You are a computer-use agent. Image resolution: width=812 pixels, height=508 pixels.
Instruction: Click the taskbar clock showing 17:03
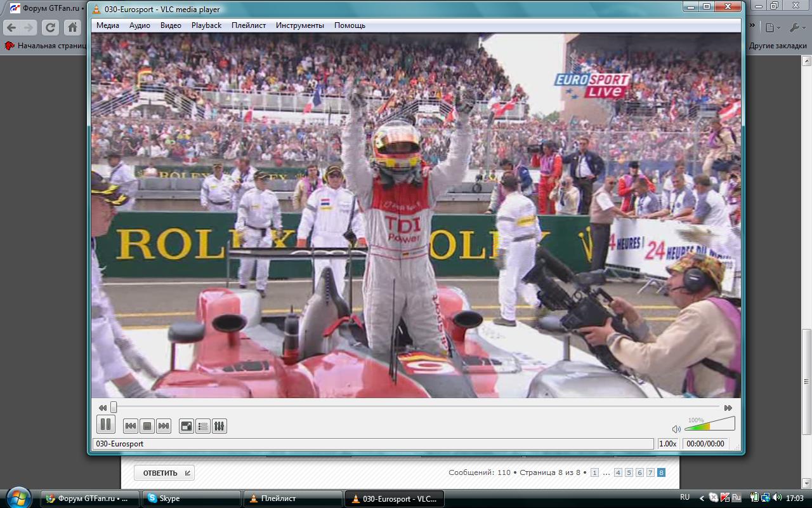tap(794, 498)
